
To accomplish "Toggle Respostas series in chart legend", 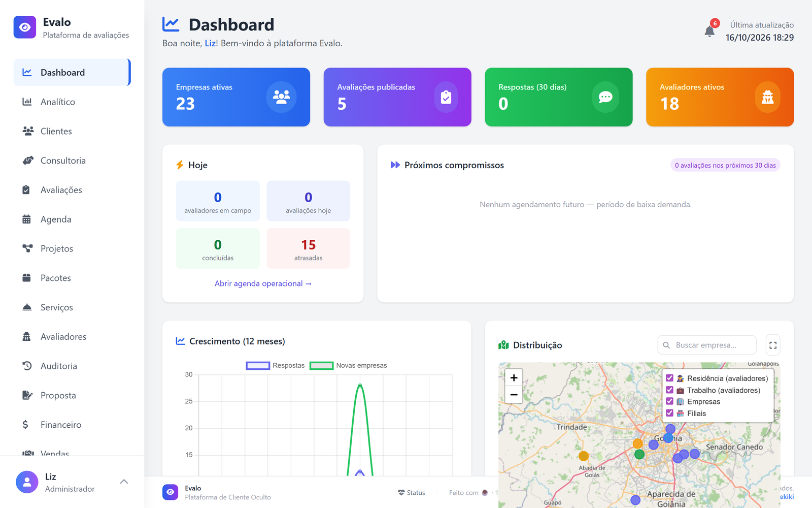I will [x=275, y=365].
